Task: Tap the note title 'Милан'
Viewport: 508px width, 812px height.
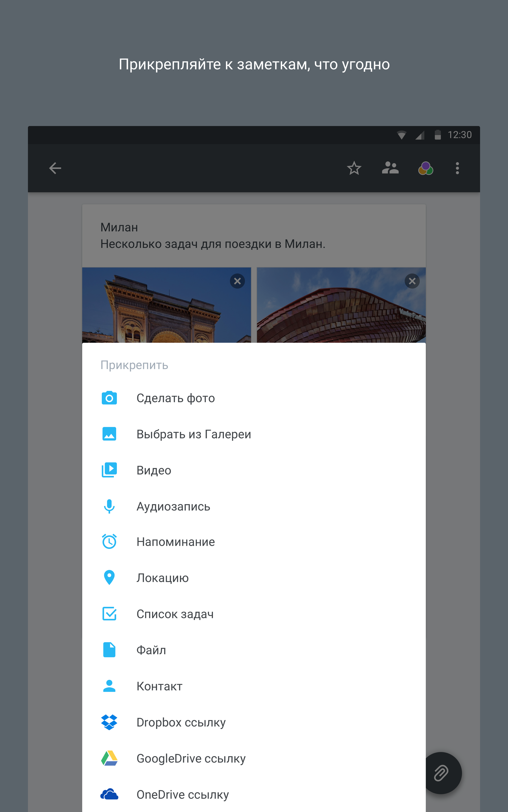Action: tap(119, 228)
